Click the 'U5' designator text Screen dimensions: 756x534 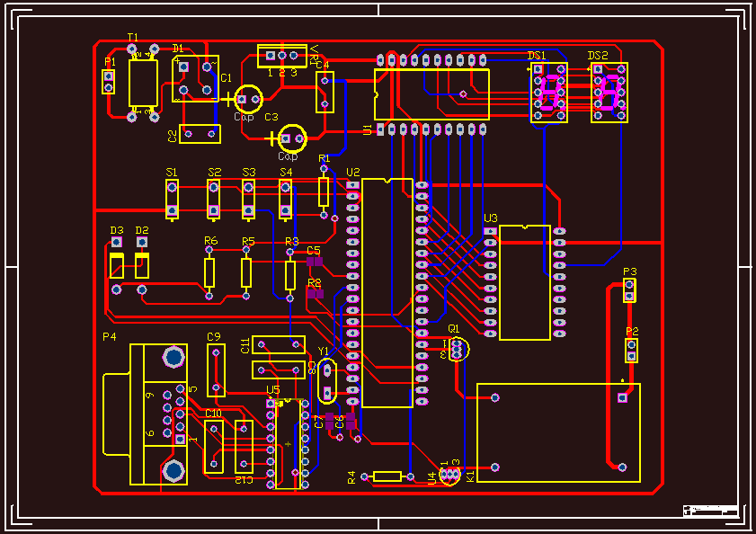[x=273, y=390]
